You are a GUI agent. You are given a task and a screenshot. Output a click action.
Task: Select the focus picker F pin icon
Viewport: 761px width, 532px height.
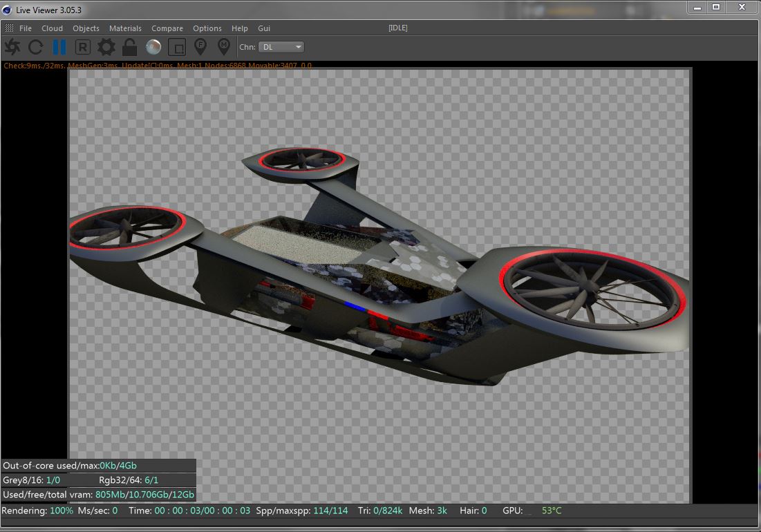pyautogui.click(x=200, y=47)
